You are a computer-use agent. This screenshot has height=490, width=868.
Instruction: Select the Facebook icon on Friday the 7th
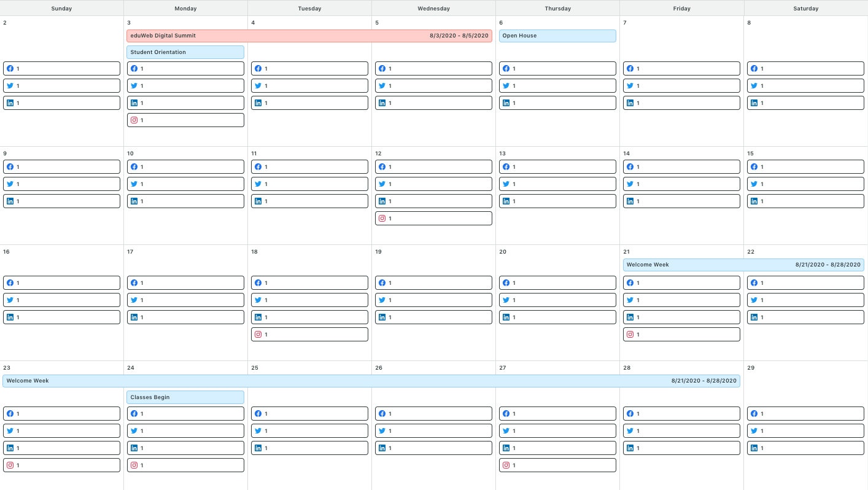coord(630,69)
